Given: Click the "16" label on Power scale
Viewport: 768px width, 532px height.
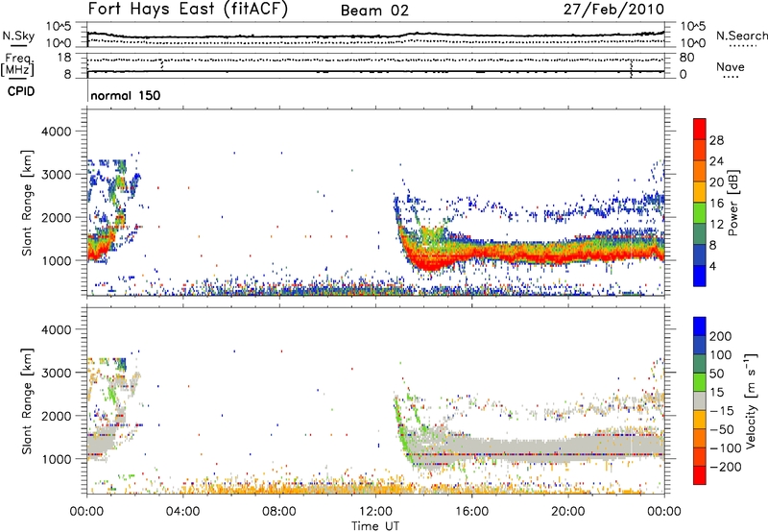Looking at the screenshot, I should (x=716, y=204).
